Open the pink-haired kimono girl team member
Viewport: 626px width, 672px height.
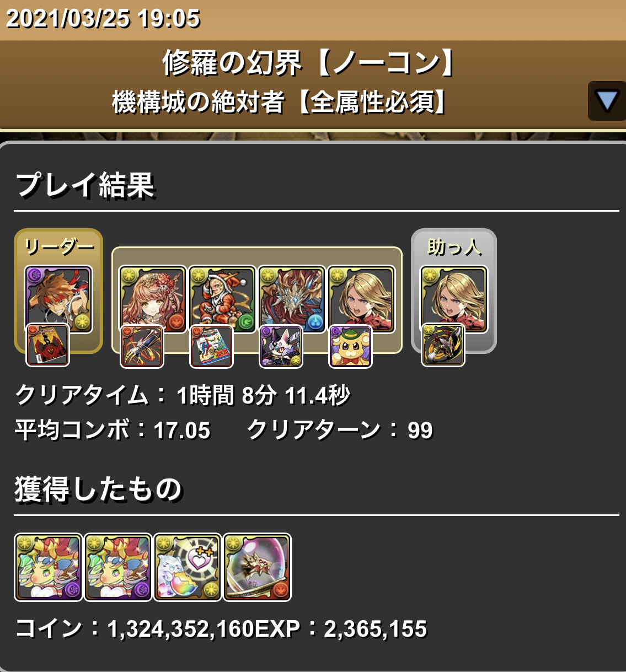click(153, 299)
